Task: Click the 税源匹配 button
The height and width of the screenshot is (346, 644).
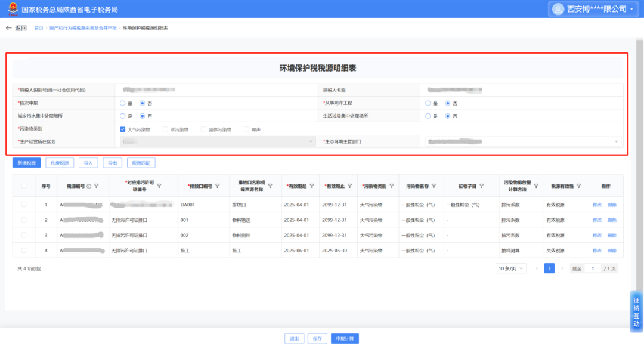Action: pyautogui.click(x=141, y=163)
